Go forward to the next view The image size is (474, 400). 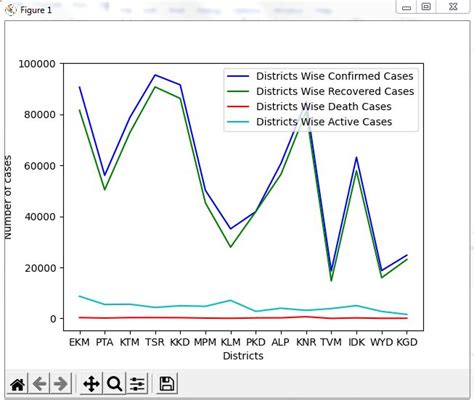coord(60,384)
